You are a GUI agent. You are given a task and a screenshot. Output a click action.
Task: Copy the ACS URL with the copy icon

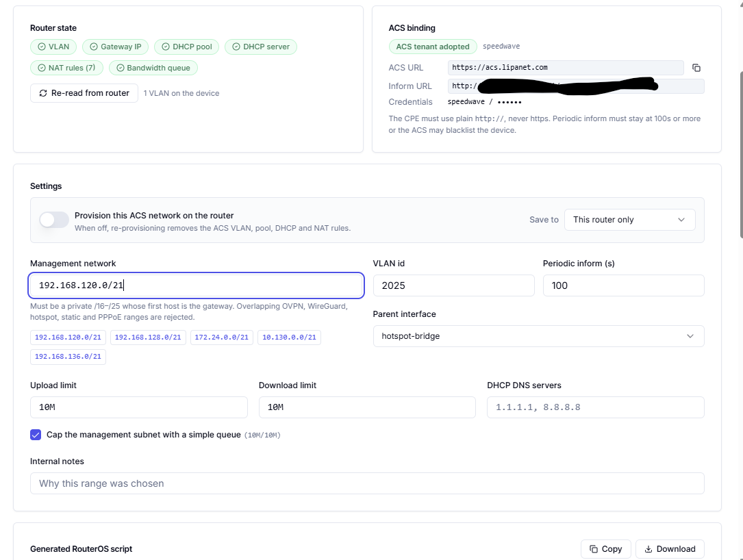(696, 68)
